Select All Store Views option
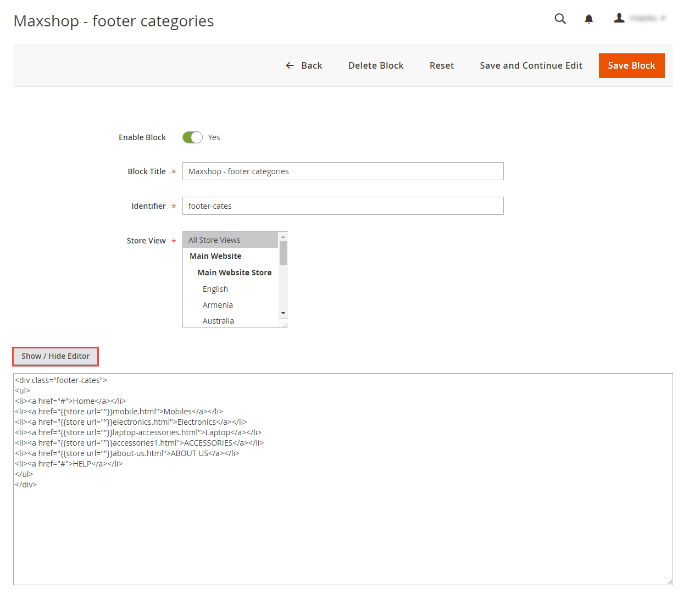Screen dimensions: 683x616 230,240
